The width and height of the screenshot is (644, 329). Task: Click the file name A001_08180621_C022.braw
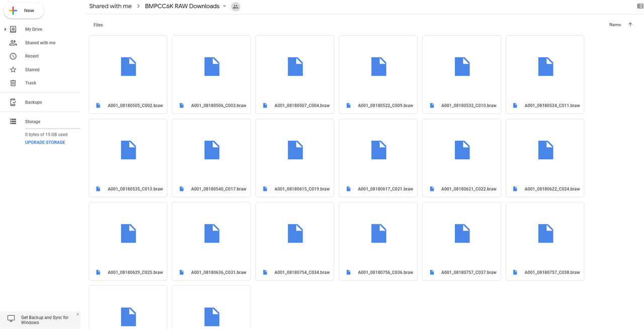coord(469,189)
